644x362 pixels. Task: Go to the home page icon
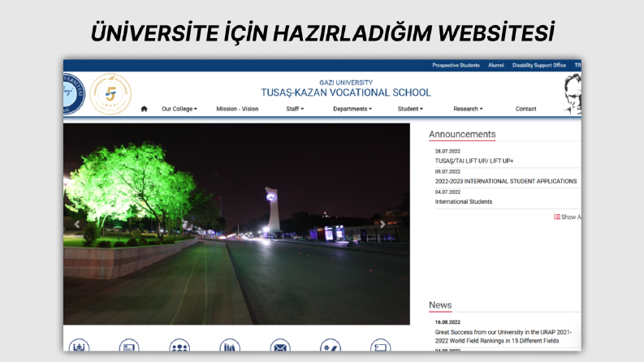coord(144,109)
